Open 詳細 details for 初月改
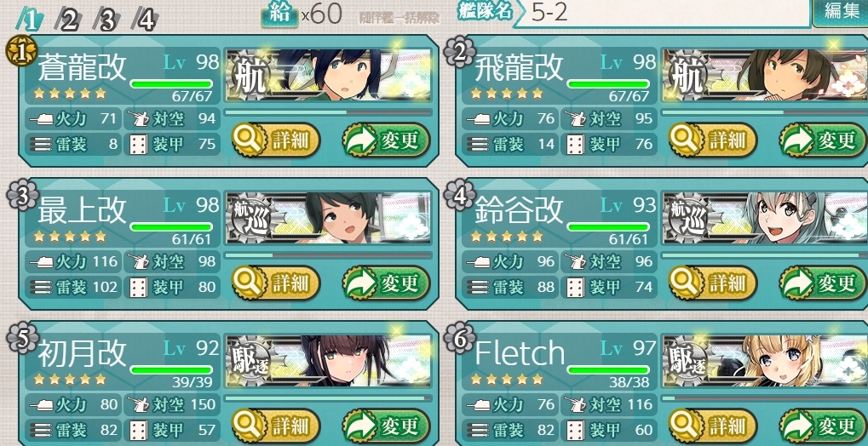 coord(276,426)
